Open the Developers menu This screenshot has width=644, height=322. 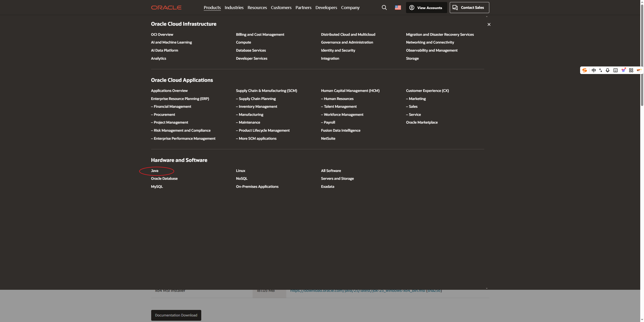pyautogui.click(x=326, y=8)
